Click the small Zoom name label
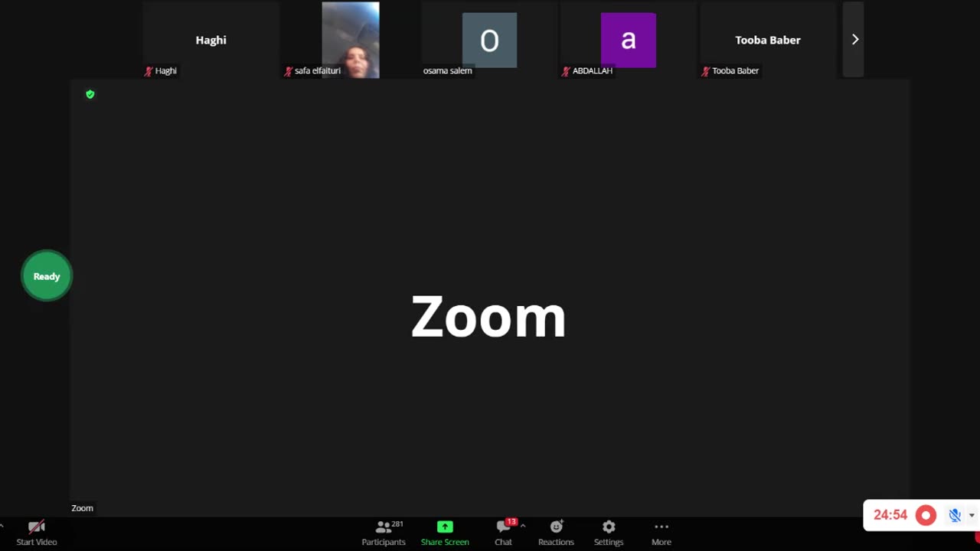980x551 pixels. pos(82,508)
